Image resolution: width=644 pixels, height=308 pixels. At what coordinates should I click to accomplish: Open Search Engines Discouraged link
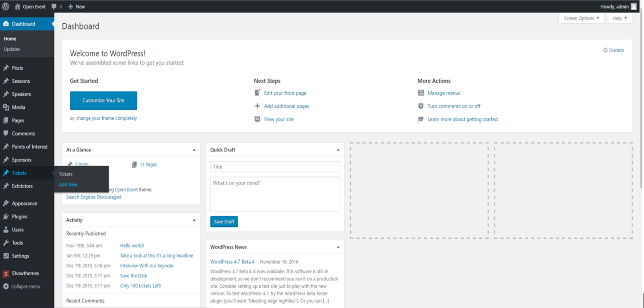pyautogui.click(x=94, y=197)
